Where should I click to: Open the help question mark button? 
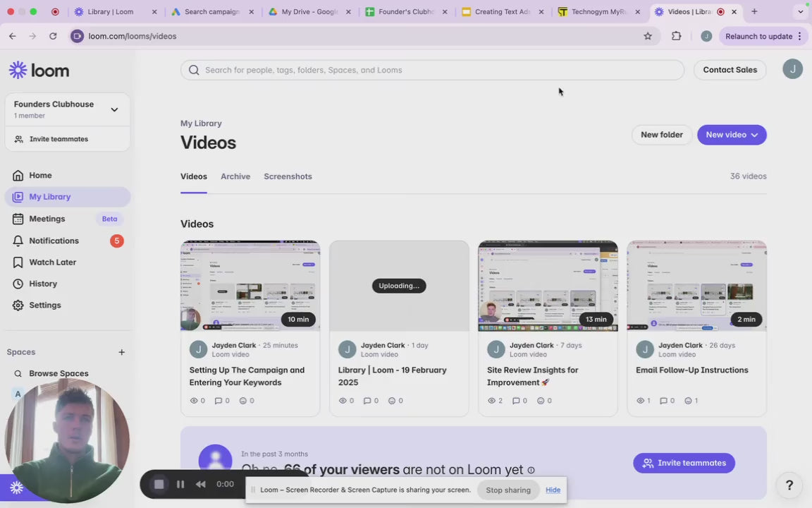[x=789, y=485]
